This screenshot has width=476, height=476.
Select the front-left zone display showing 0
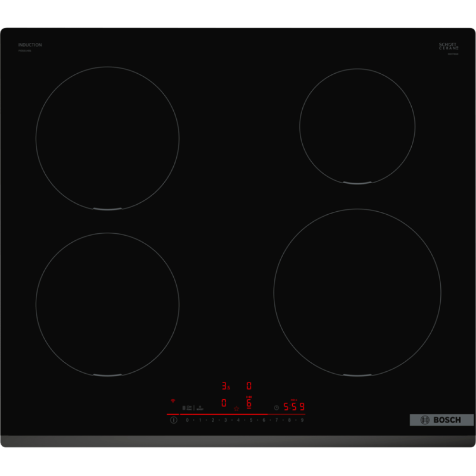(x=224, y=403)
